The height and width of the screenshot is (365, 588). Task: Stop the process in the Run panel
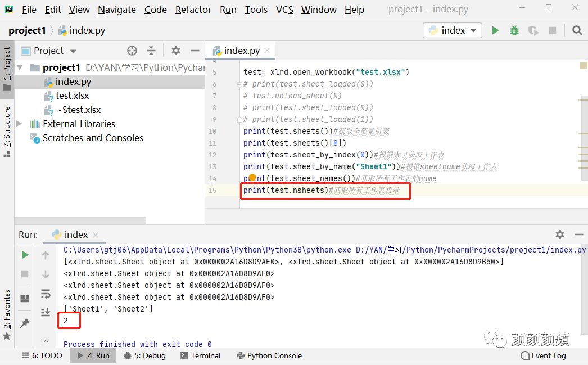click(25, 274)
